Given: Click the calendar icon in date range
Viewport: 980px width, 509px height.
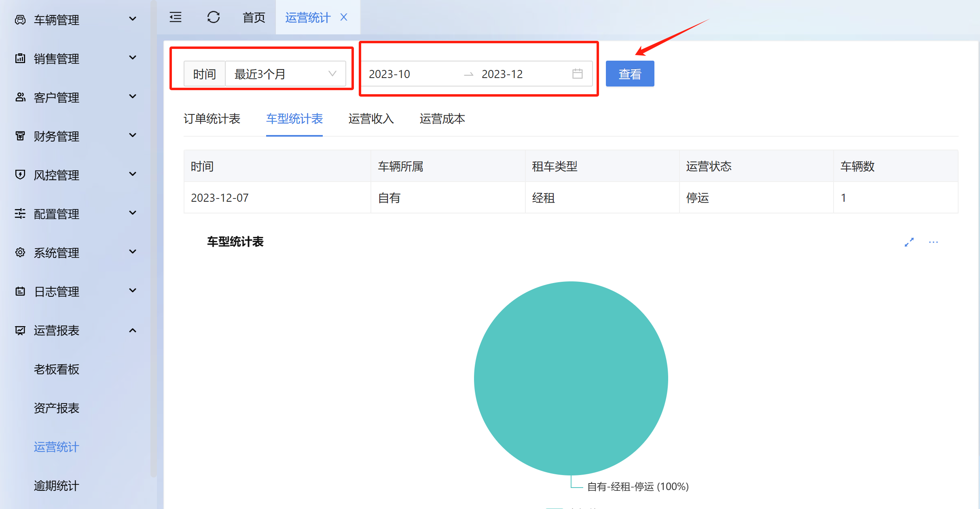Looking at the screenshot, I should tap(577, 74).
